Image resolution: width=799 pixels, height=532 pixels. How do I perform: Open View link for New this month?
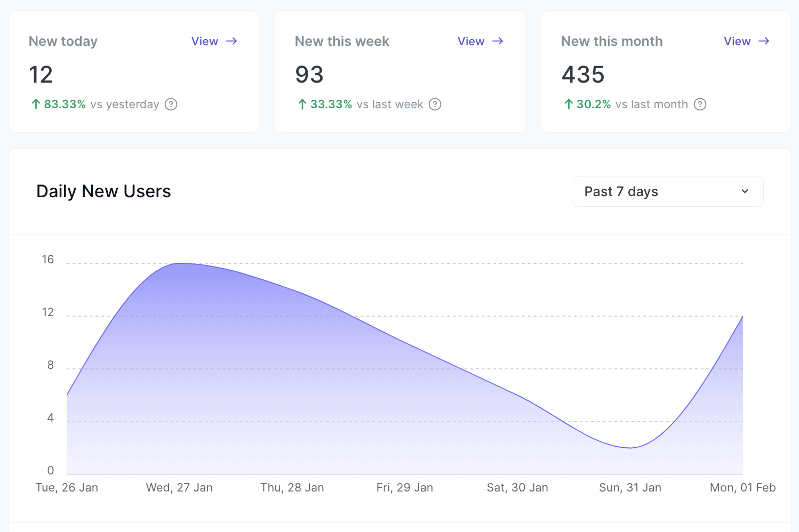click(737, 42)
